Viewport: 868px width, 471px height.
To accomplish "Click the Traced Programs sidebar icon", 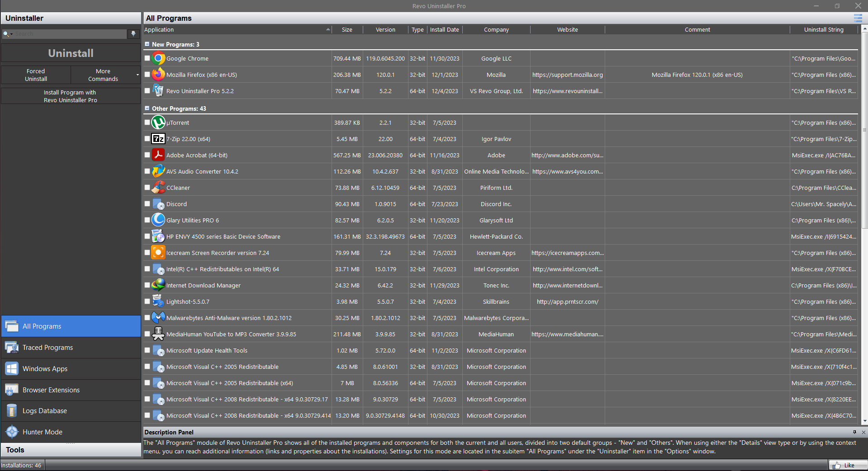I will click(x=12, y=347).
